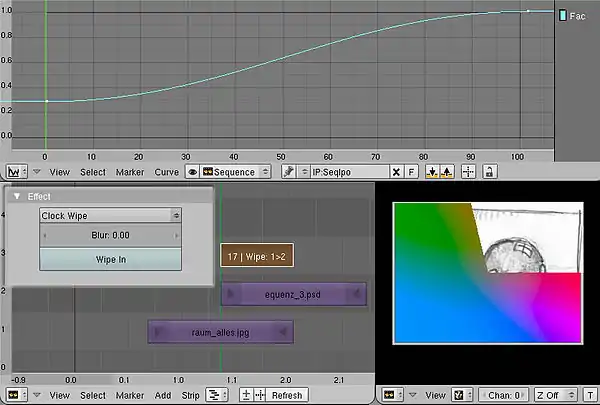The height and width of the screenshot is (405, 600).
Task: Click the pin IPO icon
Action: coord(289,172)
